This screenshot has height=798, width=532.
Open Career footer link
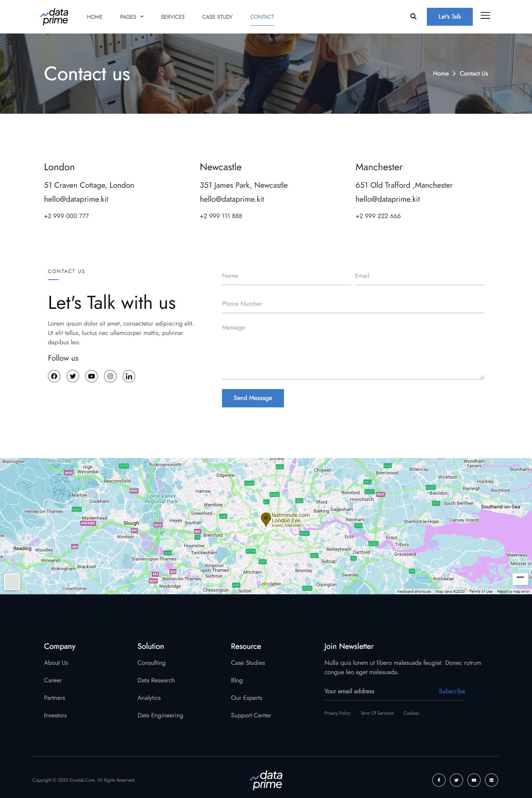point(53,680)
